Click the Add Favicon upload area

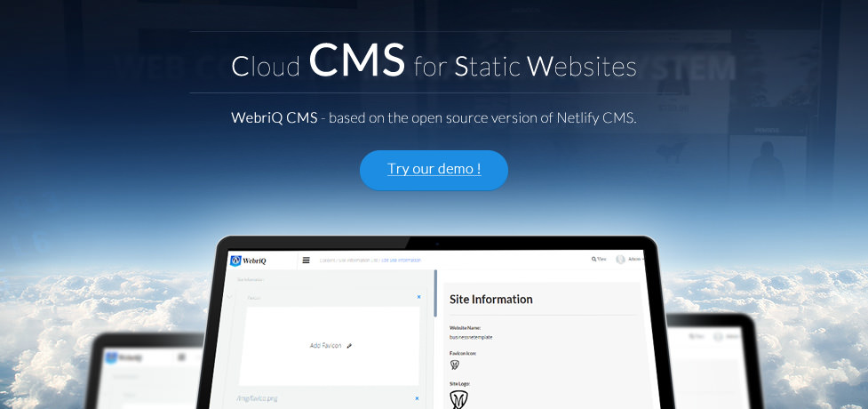[329, 346]
